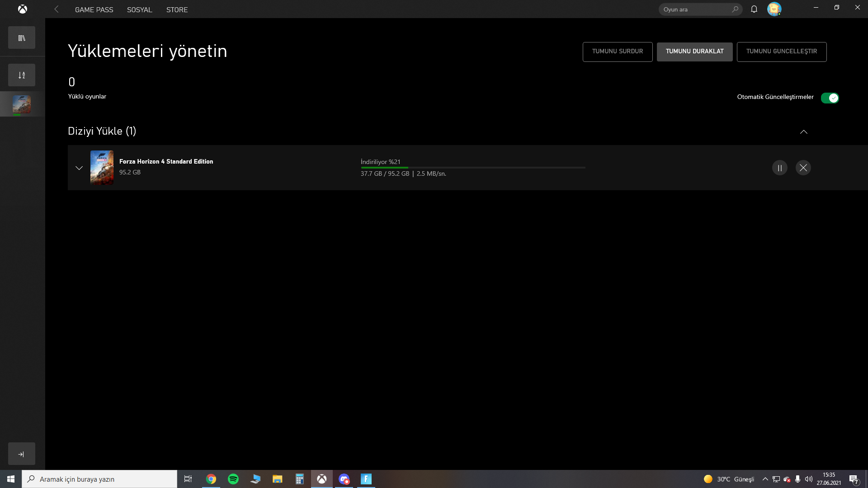Image resolution: width=868 pixels, height=488 pixels.
Task: Select Forza Horizon thumbnail in sidebar
Action: [x=22, y=104]
